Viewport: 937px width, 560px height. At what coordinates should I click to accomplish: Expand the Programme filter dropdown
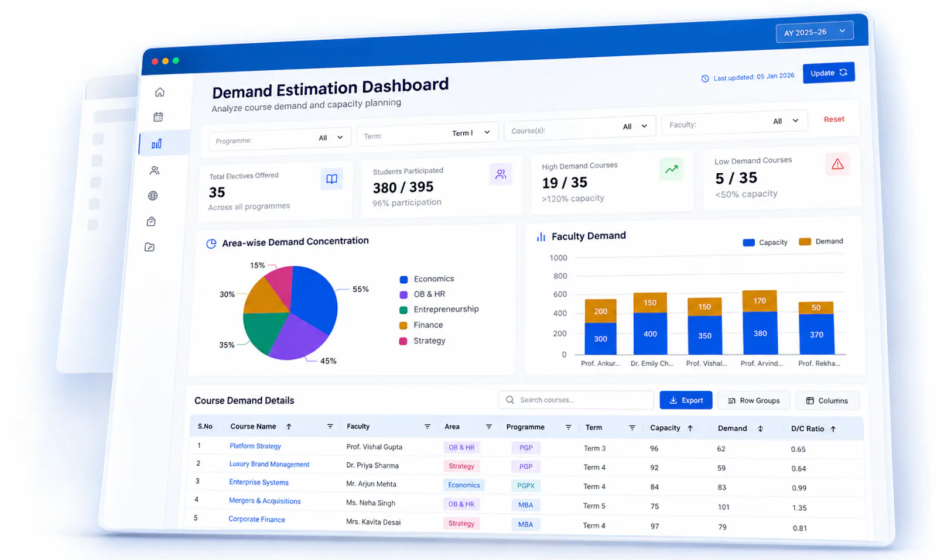click(280, 139)
